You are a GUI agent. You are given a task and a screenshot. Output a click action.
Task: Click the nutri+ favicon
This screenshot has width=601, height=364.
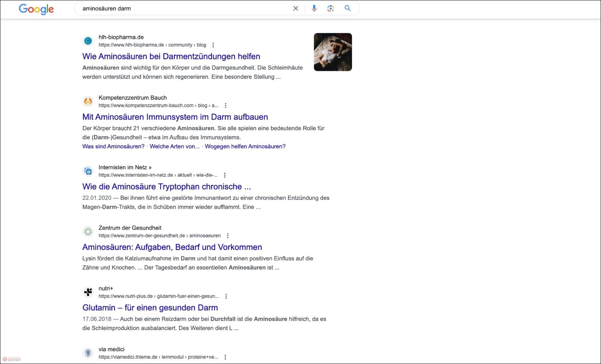(88, 292)
